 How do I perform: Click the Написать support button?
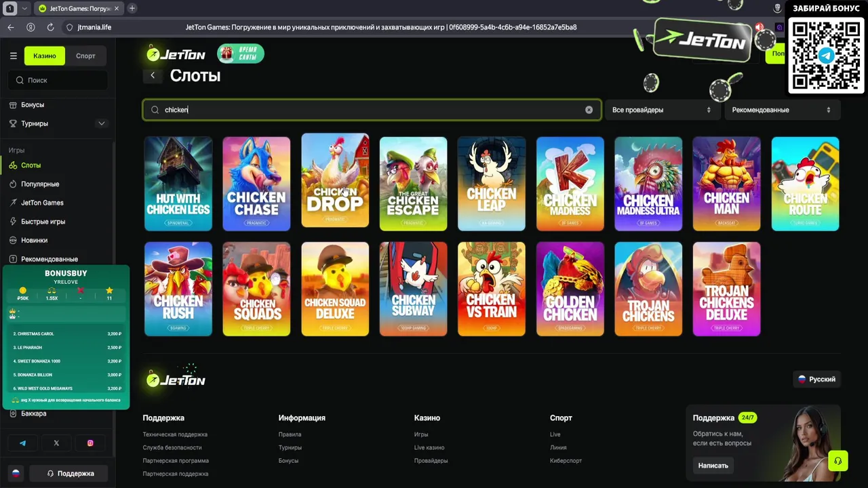point(713,466)
